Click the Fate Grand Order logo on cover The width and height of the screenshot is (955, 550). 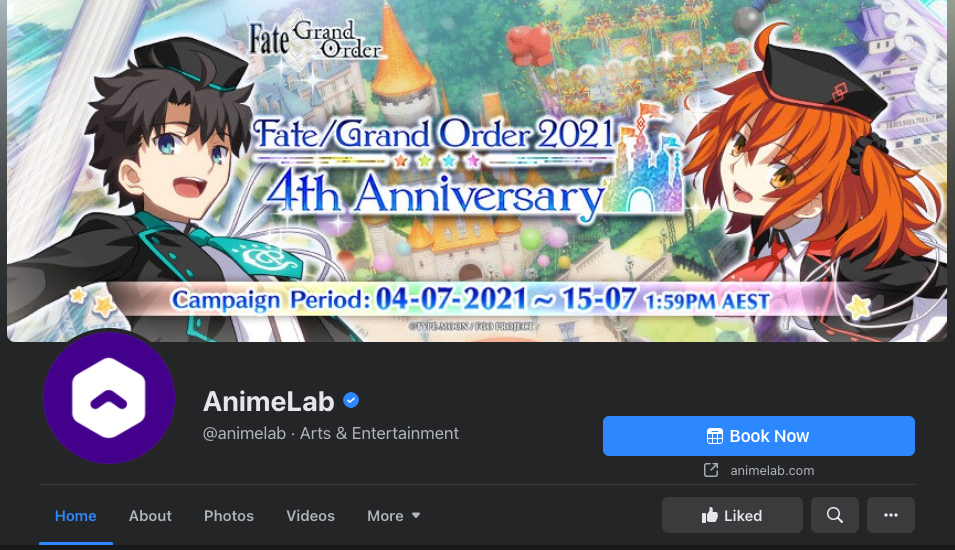314,38
